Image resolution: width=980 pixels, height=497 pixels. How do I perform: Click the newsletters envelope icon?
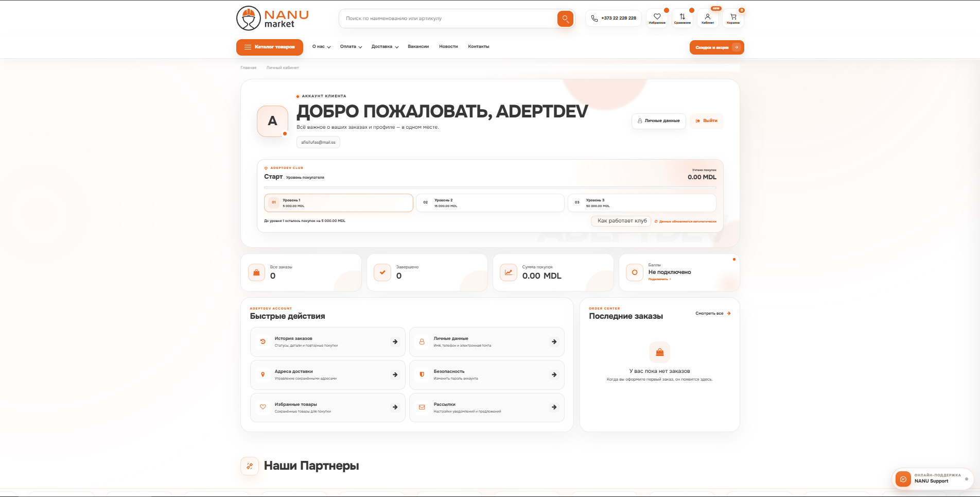tap(422, 407)
